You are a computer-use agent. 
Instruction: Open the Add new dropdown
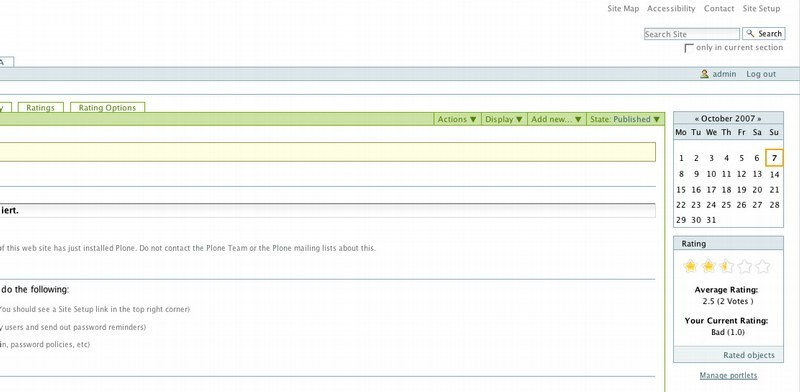[x=557, y=119]
